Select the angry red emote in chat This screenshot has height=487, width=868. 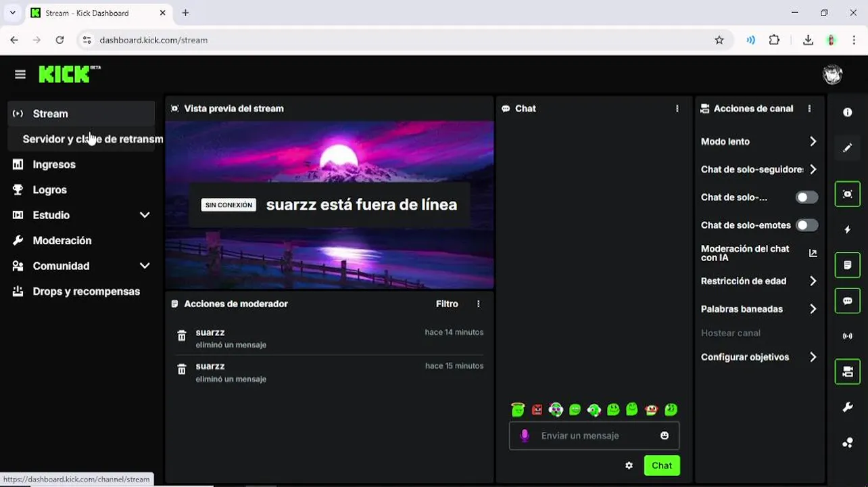pyautogui.click(x=537, y=409)
